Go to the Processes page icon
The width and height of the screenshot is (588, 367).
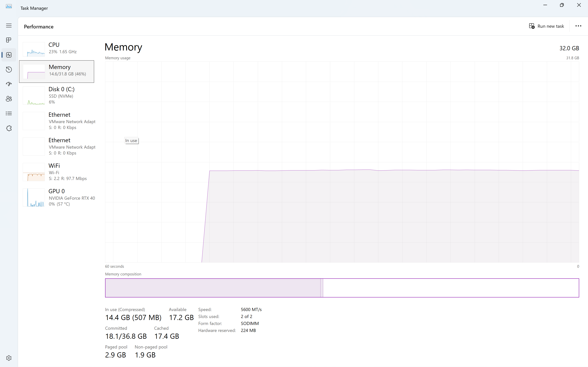pyautogui.click(x=9, y=40)
